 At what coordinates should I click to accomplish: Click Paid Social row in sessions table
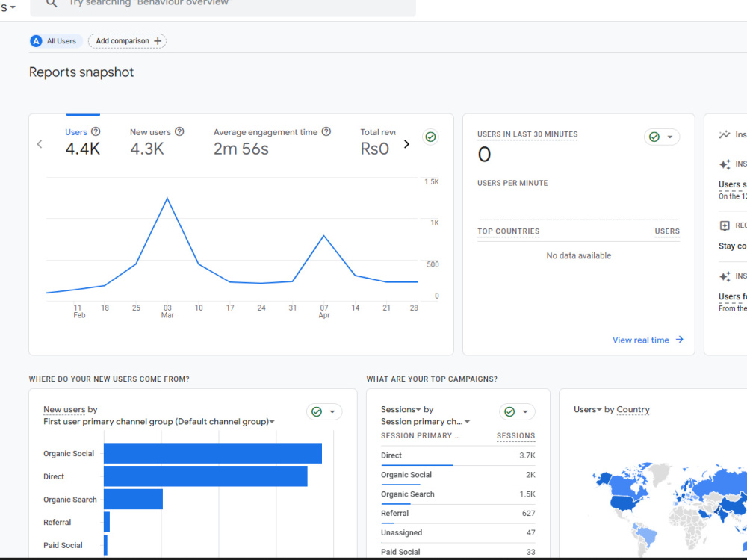(458, 552)
